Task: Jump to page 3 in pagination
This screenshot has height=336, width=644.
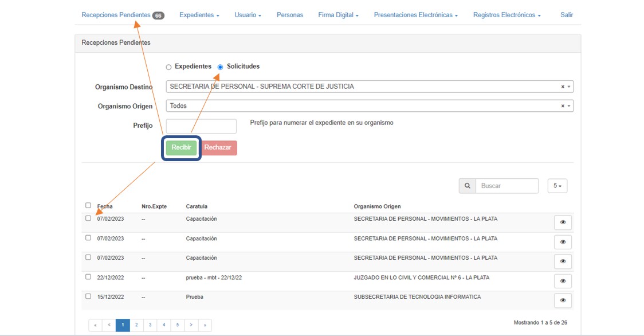Action: [150, 325]
